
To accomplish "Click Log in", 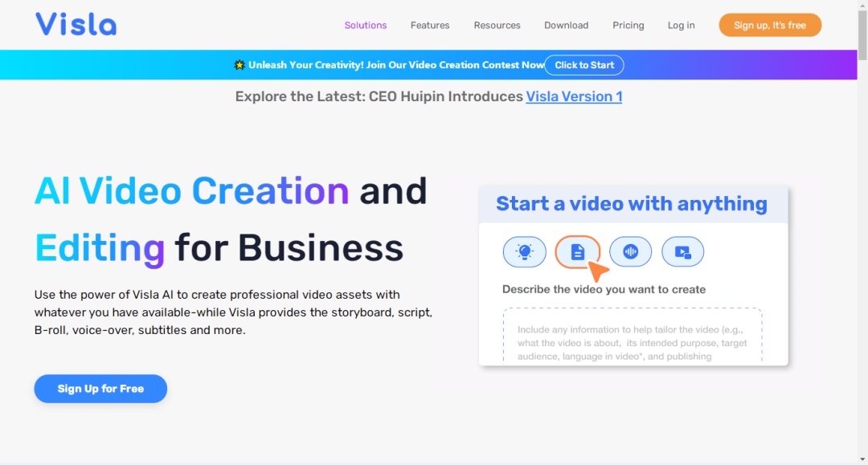I will coord(681,26).
